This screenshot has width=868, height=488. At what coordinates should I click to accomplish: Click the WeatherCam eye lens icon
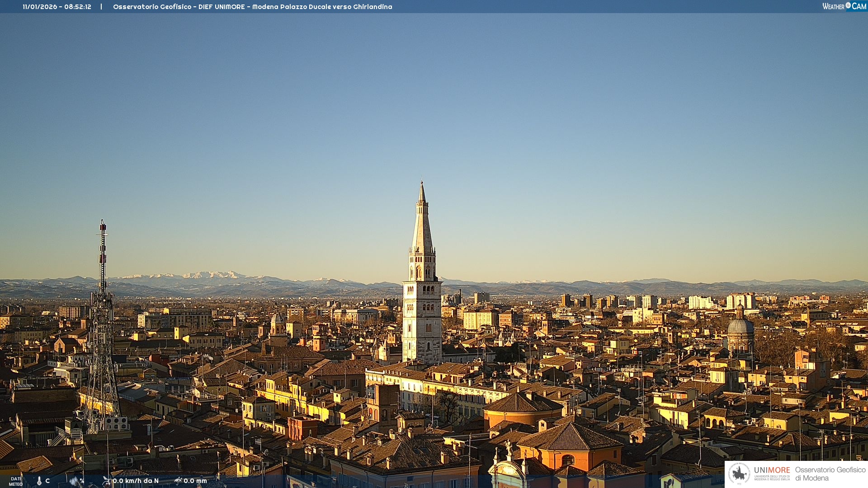pyautogui.click(x=848, y=5)
